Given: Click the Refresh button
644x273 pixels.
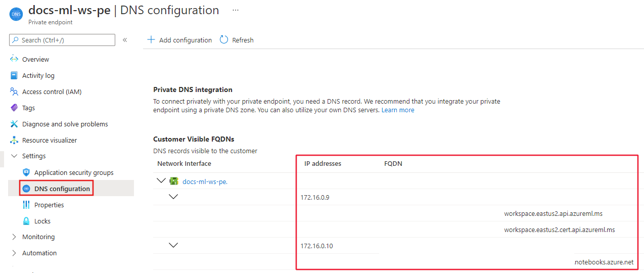Looking at the screenshot, I should [x=237, y=40].
